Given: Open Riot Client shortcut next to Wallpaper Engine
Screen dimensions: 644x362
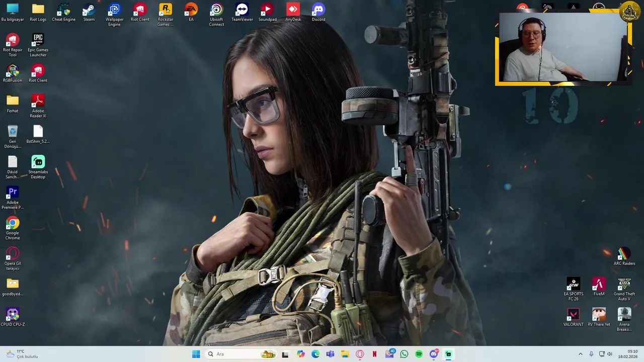Looking at the screenshot, I should tap(140, 13).
